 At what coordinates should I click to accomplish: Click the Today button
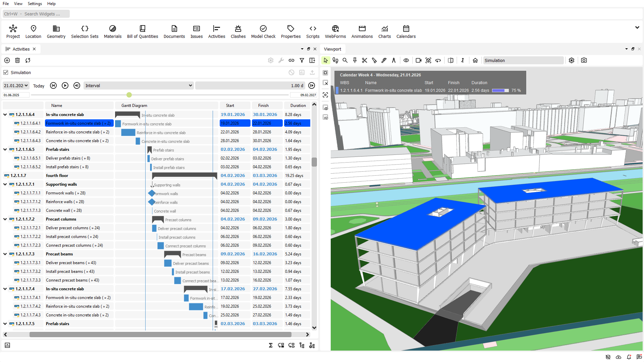(x=39, y=86)
